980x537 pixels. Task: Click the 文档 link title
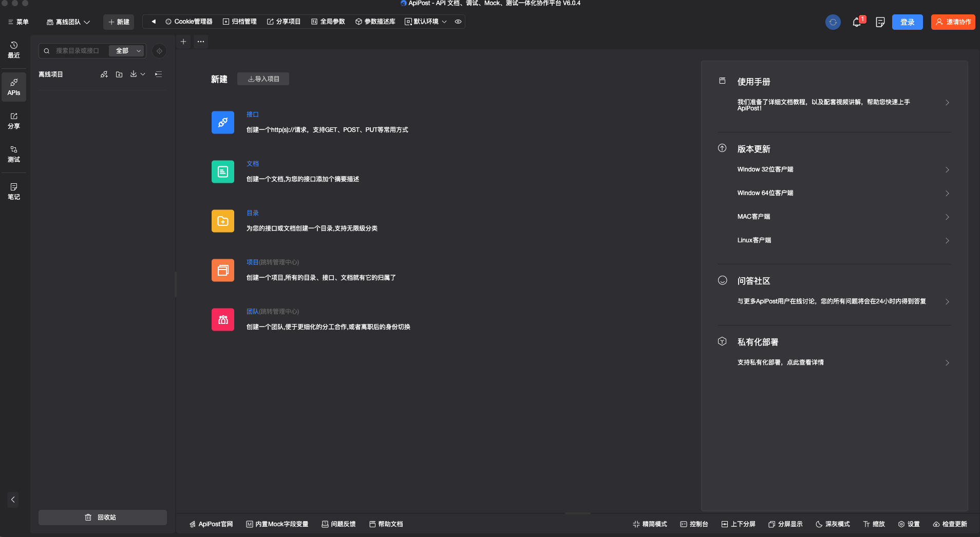click(252, 164)
